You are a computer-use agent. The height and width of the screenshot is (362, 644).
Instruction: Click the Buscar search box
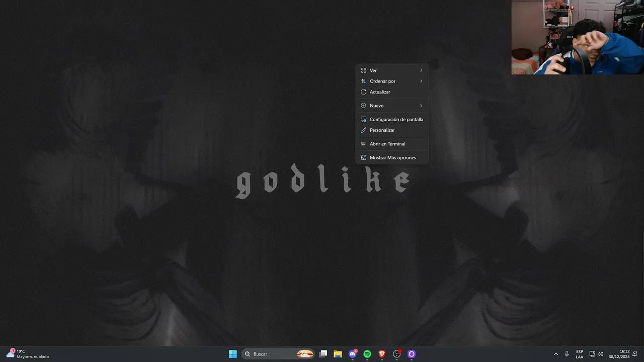[x=278, y=354]
